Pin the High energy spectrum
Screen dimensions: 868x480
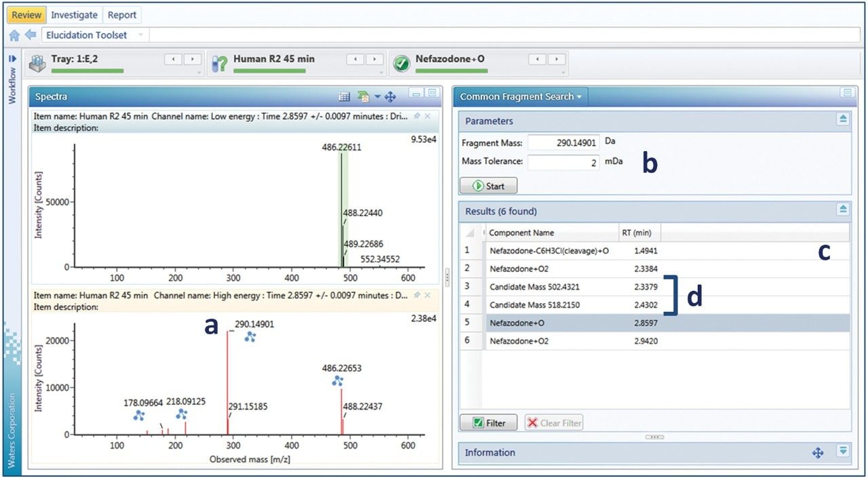pos(416,296)
